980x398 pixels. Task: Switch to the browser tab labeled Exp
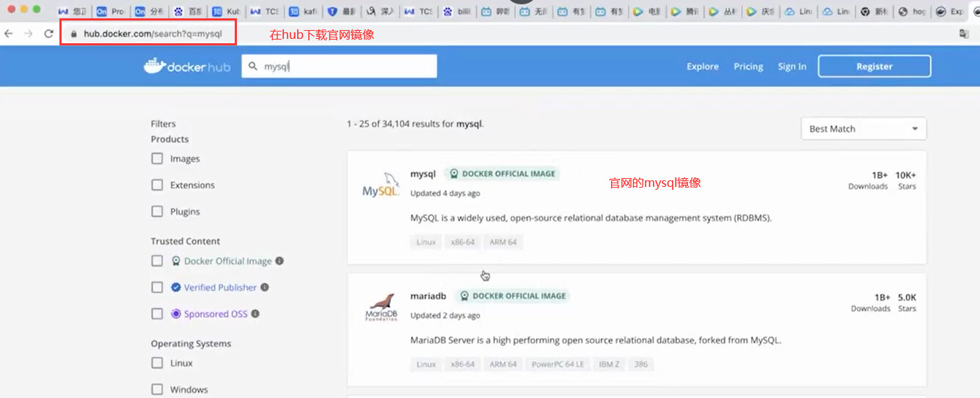coord(951,12)
